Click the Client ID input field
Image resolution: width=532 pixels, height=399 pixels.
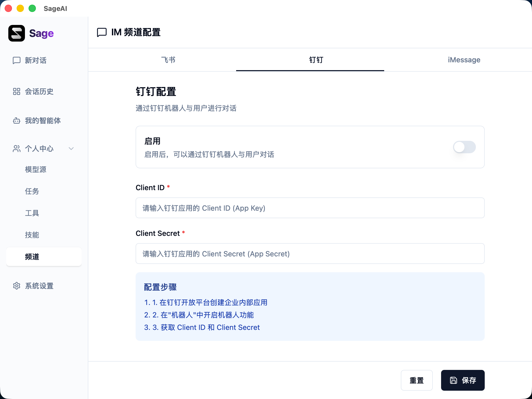pos(310,208)
